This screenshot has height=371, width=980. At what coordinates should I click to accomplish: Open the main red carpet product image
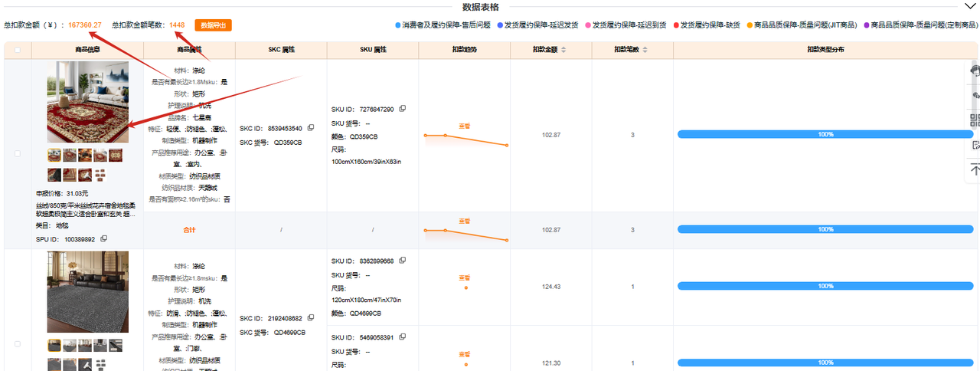pos(88,103)
